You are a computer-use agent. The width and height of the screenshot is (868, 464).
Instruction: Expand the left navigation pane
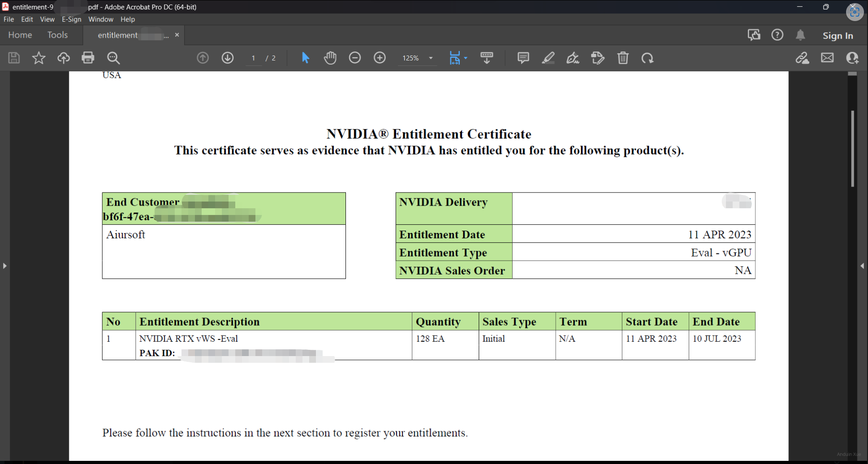pos(4,266)
